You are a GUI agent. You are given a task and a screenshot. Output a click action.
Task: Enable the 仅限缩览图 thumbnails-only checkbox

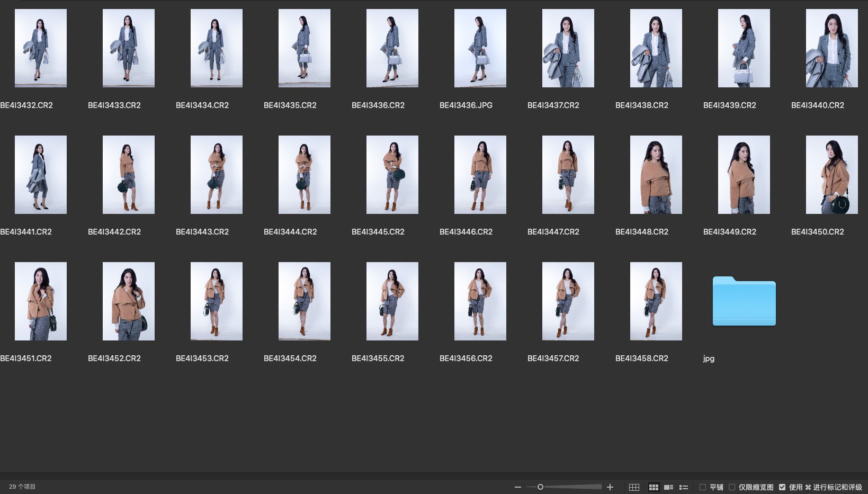point(732,487)
